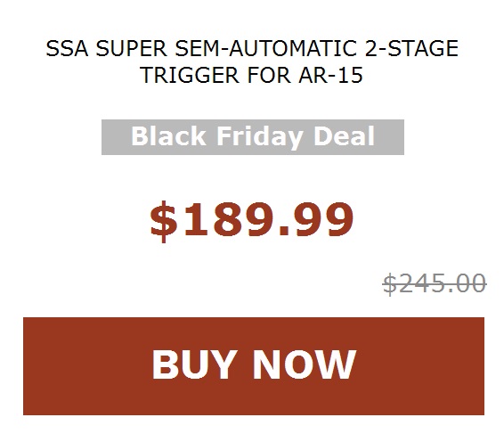This screenshot has height=442, width=504.
Task: Click the BUY NOW button
Action: [254, 365]
